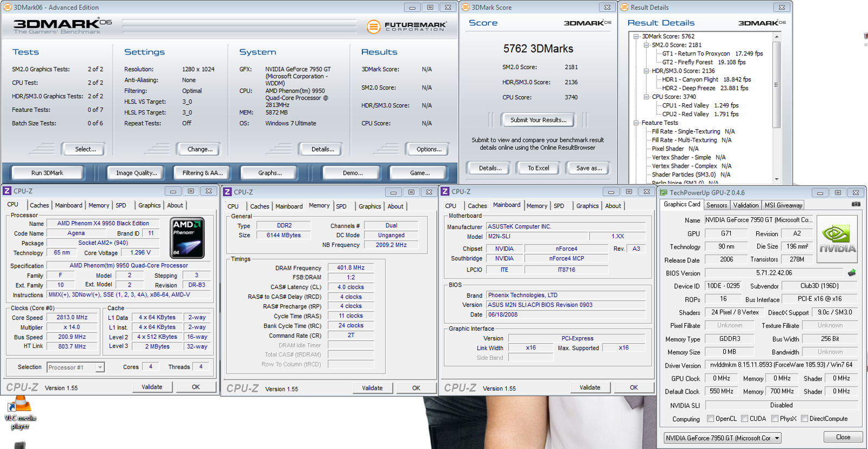
Task: Click the NVIDIA logo in GPU-Z
Action: pos(837,239)
